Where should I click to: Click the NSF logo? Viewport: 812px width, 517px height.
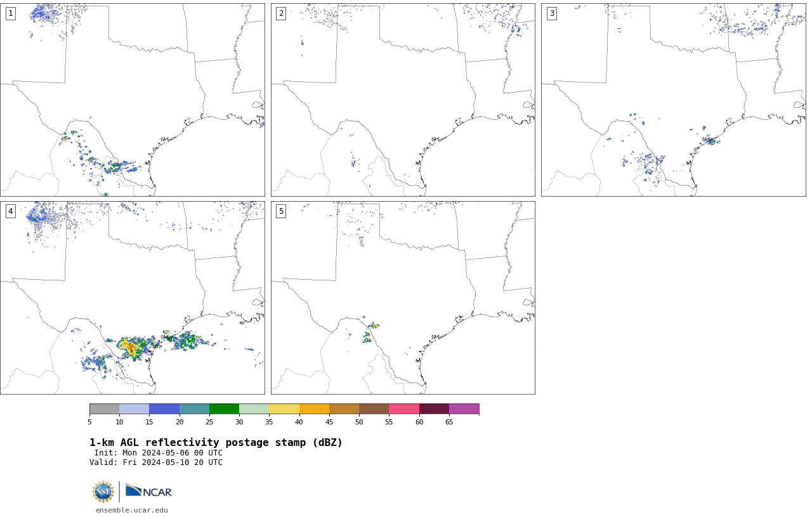click(x=103, y=492)
